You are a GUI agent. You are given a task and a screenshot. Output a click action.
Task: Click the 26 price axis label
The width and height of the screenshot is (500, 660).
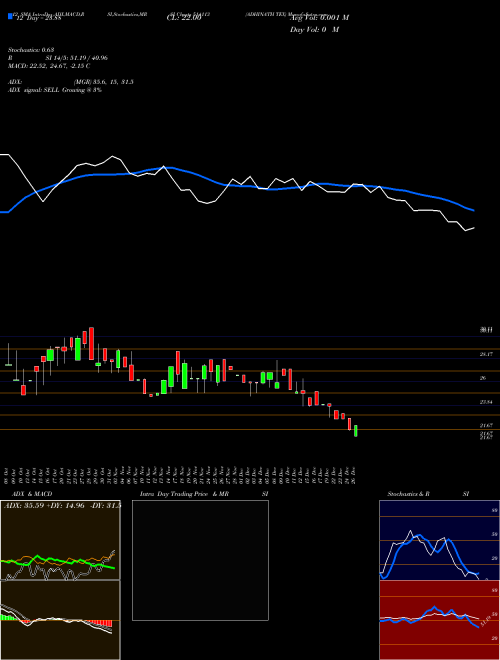483,378
